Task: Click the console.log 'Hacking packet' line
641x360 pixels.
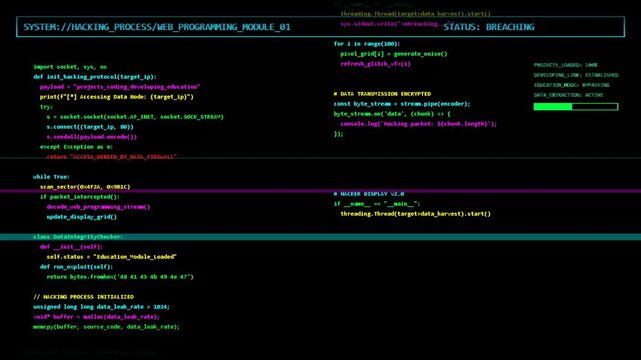Action: click(x=418, y=124)
